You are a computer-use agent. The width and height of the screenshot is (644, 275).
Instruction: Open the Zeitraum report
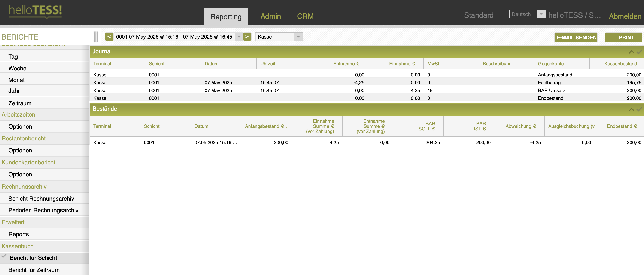point(45,103)
